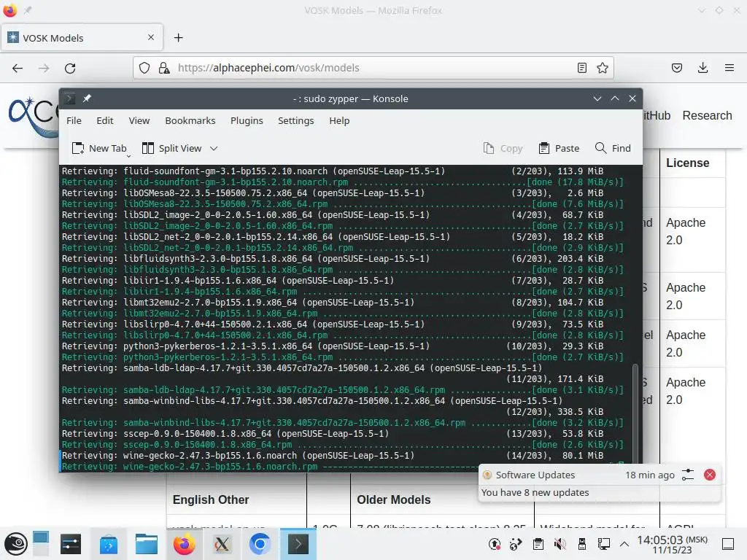Open the Konsole Plugins menu
The image size is (747, 560).
tap(247, 121)
